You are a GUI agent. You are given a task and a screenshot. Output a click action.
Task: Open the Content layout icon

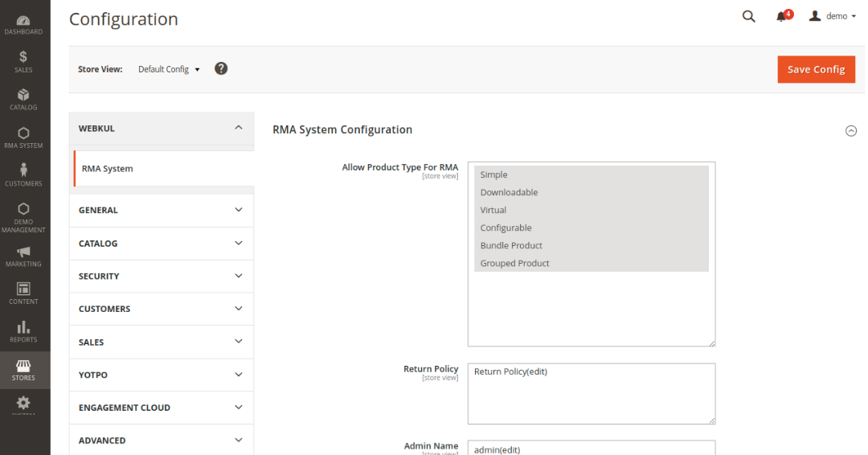pyautogui.click(x=23, y=289)
